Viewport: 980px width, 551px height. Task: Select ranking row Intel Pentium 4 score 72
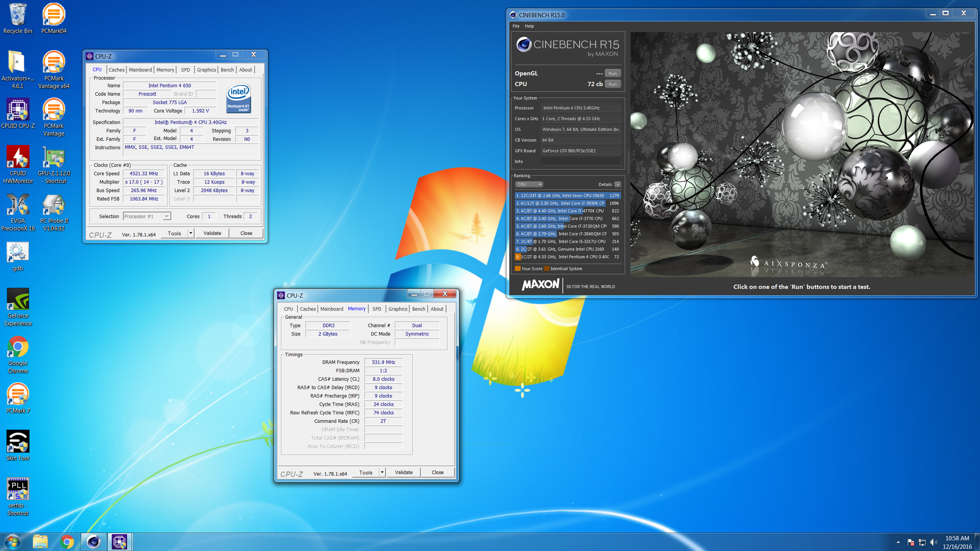(568, 257)
